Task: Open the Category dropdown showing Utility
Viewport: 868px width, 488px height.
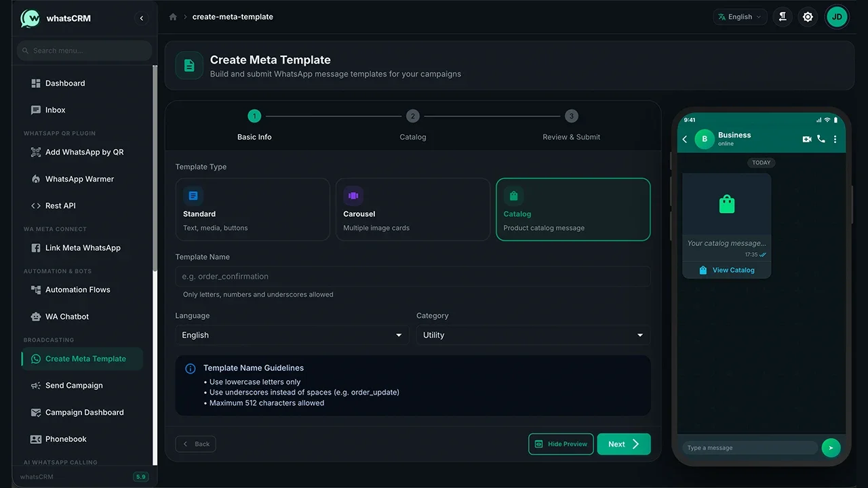Action: tap(533, 335)
